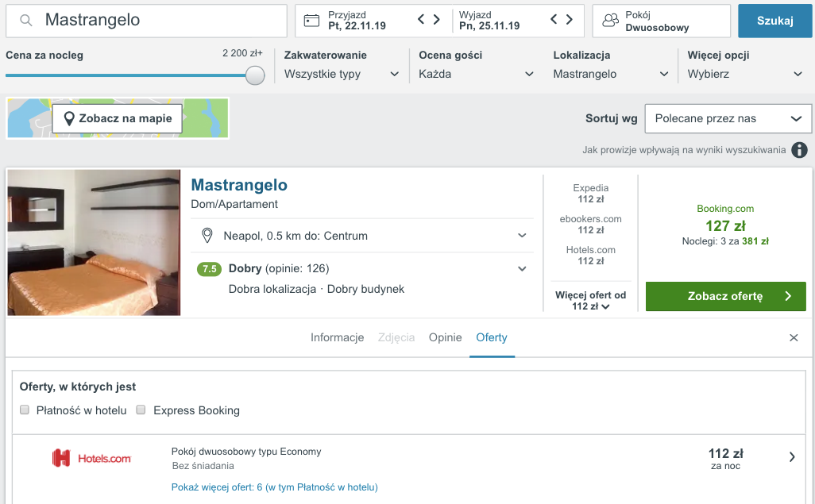Click the search magnifier icon
The height and width of the screenshot is (504, 815).
tap(26, 21)
